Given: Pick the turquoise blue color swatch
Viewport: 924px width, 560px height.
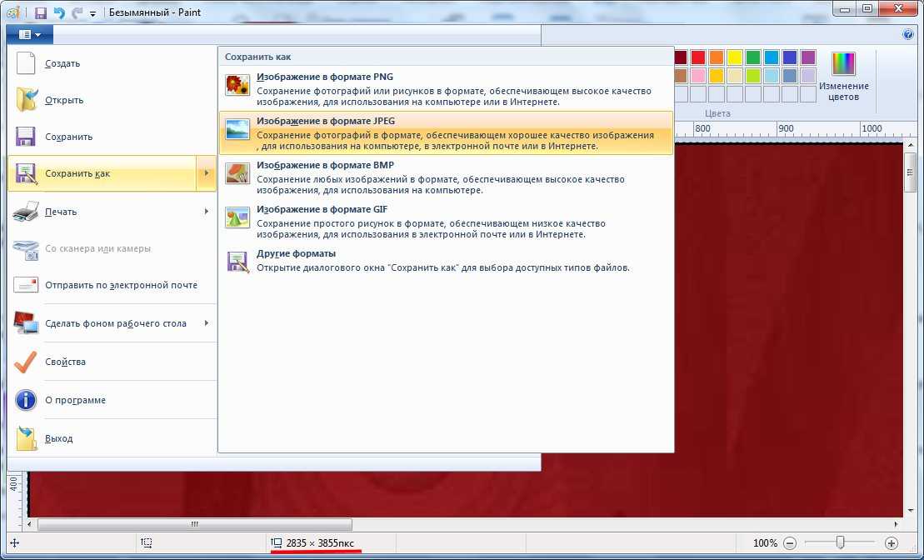Looking at the screenshot, I should 772,57.
